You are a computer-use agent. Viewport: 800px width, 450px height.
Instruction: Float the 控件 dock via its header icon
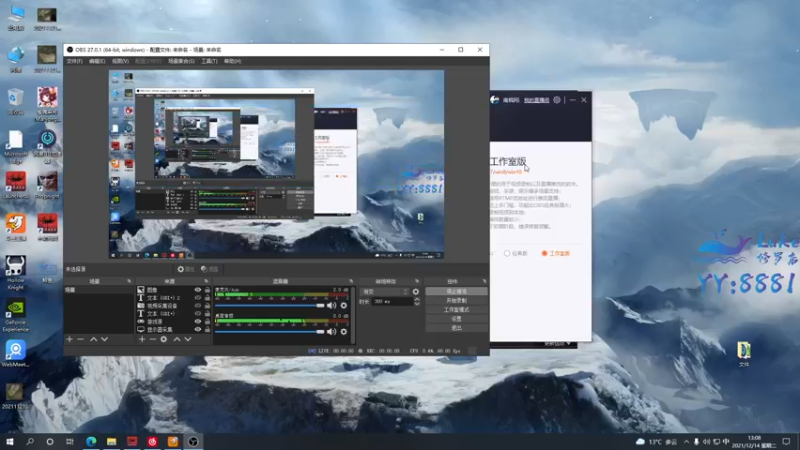484,281
